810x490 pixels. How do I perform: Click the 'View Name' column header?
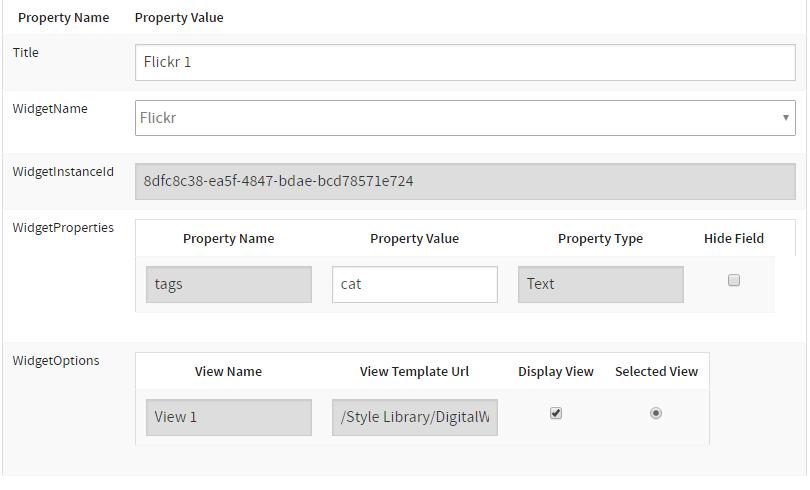click(228, 372)
